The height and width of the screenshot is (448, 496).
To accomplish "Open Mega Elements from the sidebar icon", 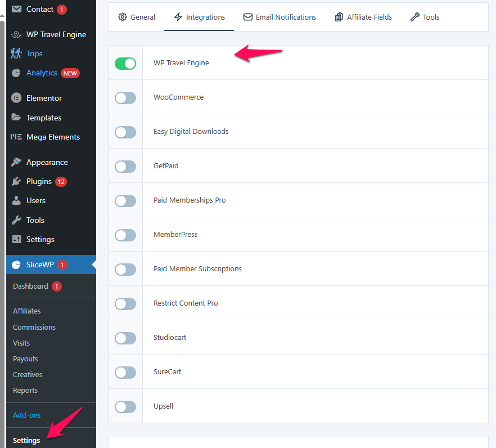I will coord(16,137).
